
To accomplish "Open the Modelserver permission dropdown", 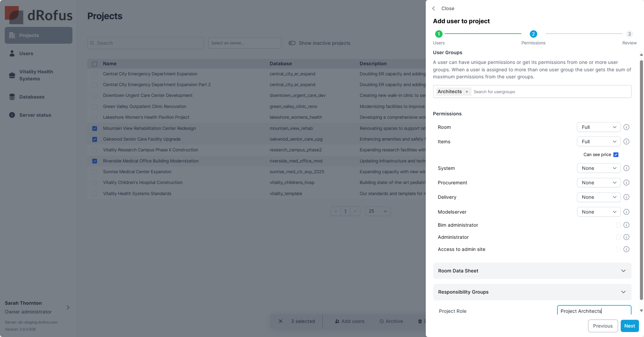I will [599, 212].
